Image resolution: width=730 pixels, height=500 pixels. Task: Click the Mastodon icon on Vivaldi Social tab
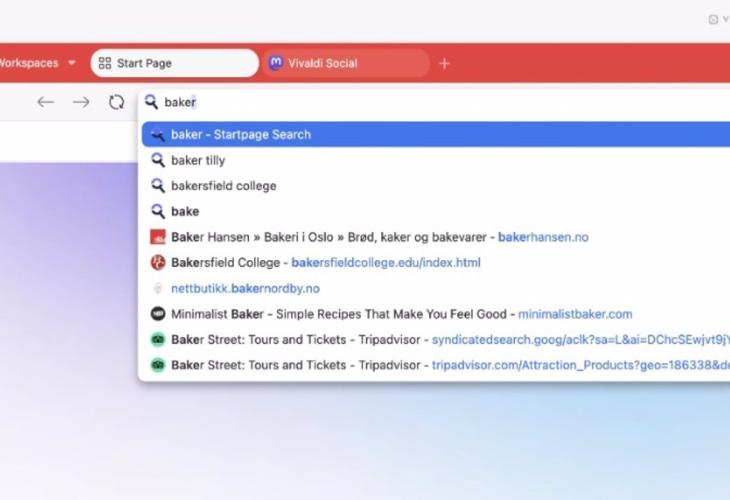[x=275, y=63]
